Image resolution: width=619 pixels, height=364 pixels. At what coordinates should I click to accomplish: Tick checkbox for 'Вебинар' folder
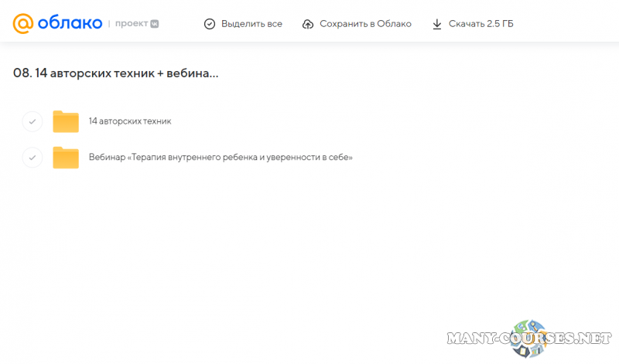(x=32, y=158)
